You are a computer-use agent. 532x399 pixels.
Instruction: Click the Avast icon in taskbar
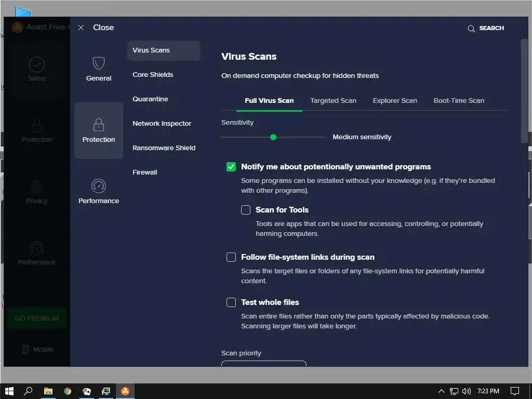click(x=125, y=391)
